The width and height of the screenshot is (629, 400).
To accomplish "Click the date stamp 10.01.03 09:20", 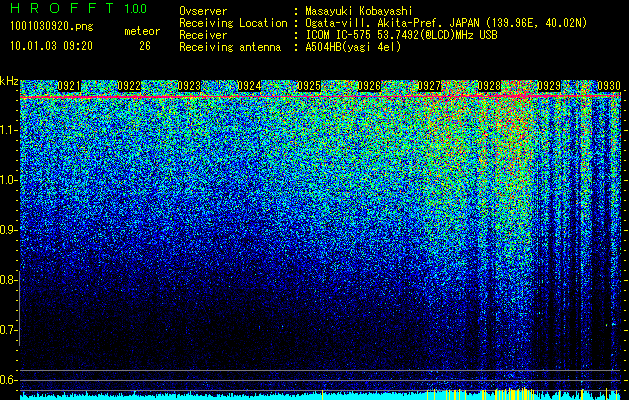I will pyautogui.click(x=51, y=46).
